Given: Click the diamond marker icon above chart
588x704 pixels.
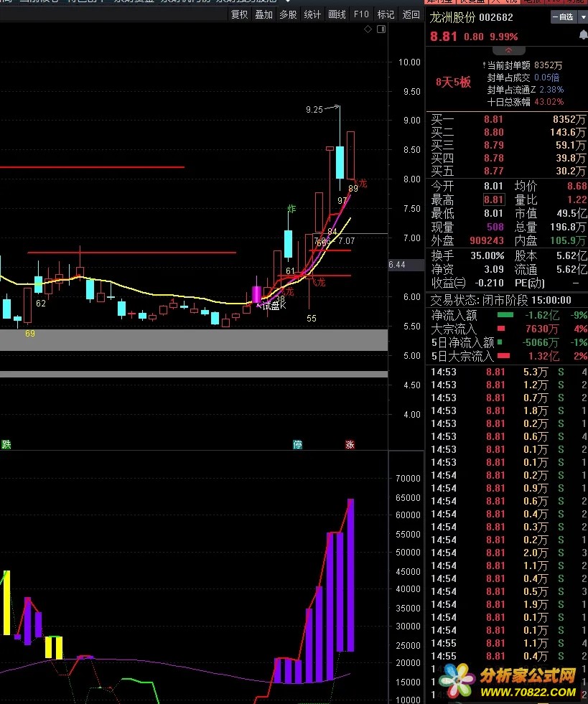Looking at the screenshot, I should click(x=368, y=29).
